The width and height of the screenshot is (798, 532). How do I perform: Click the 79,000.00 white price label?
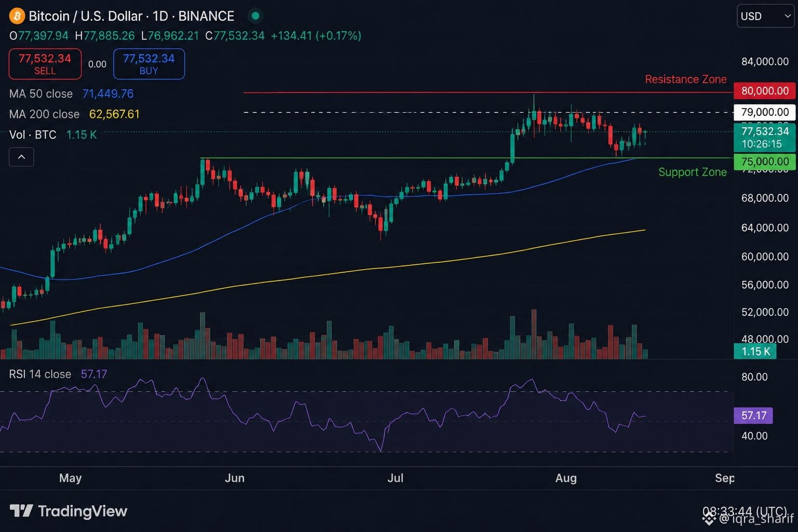[x=765, y=112]
